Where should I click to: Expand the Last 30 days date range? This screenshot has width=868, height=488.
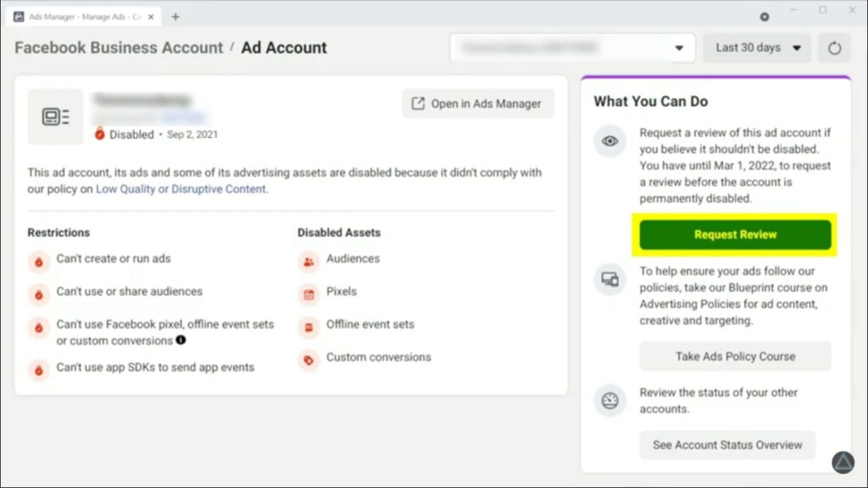[756, 48]
